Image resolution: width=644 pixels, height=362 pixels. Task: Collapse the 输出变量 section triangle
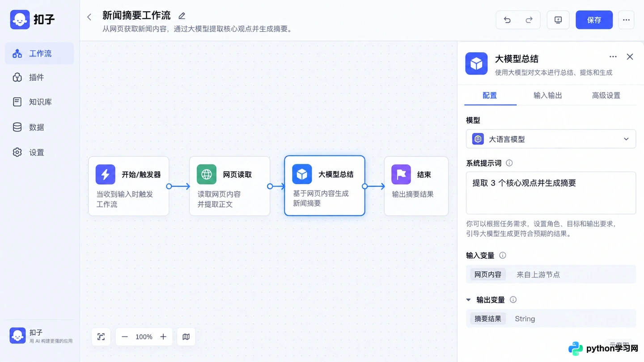click(x=469, y=300)
